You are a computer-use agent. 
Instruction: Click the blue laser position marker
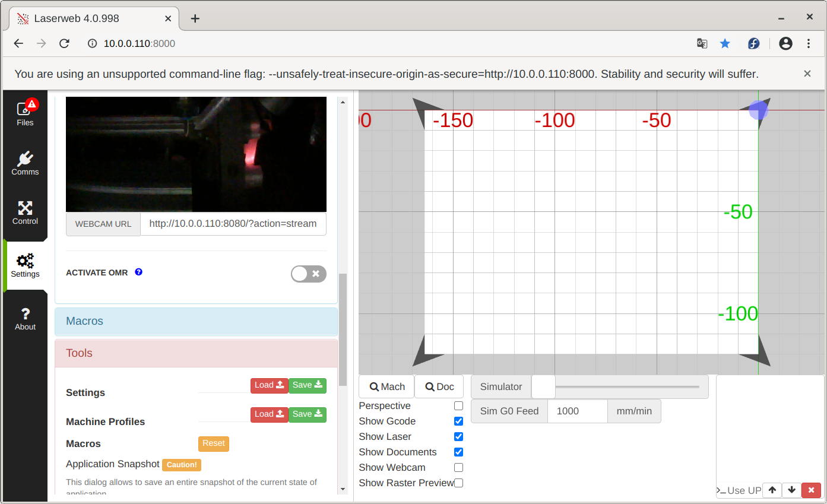[758, 110]
